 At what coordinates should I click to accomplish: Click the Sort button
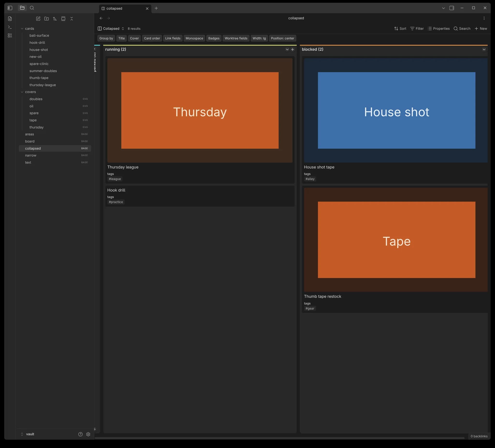tap(400, 29)
